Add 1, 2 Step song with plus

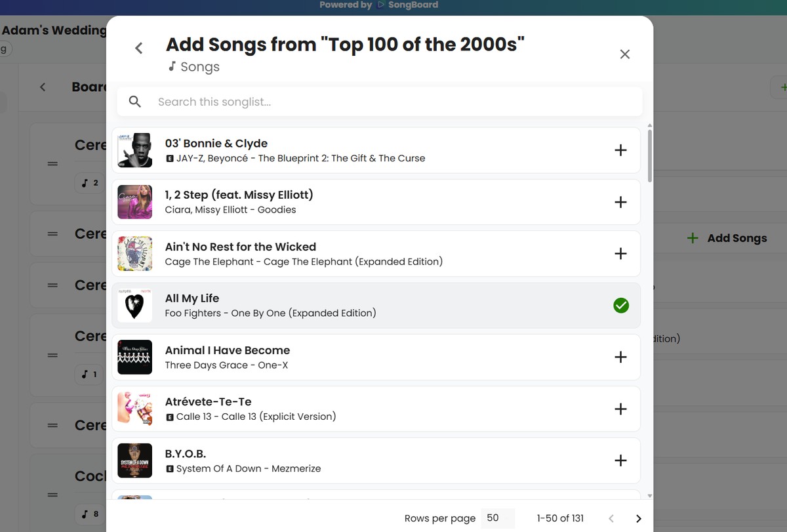620,202
